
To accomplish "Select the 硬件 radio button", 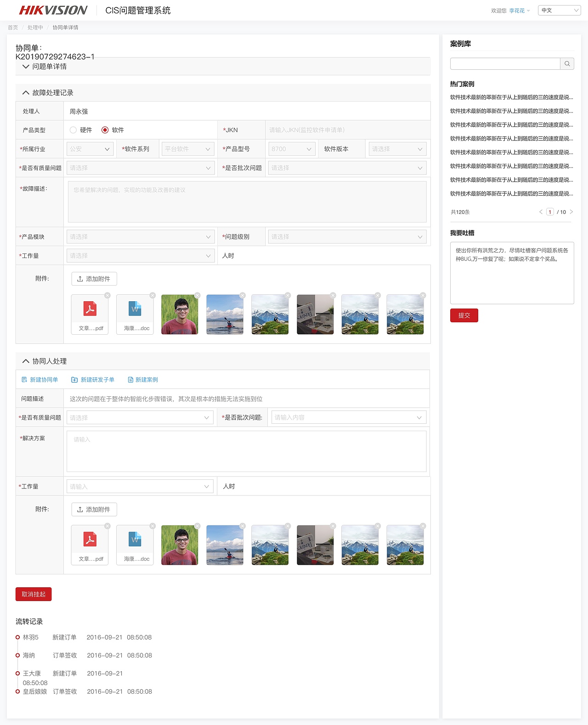I will (73, 130).
